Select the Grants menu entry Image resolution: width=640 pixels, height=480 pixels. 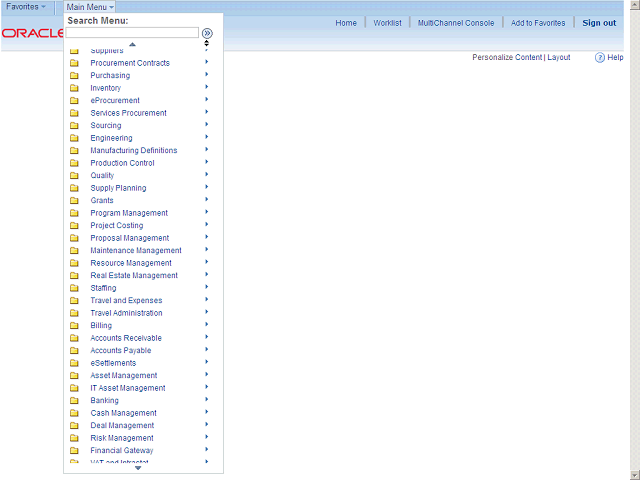point(102,200)
